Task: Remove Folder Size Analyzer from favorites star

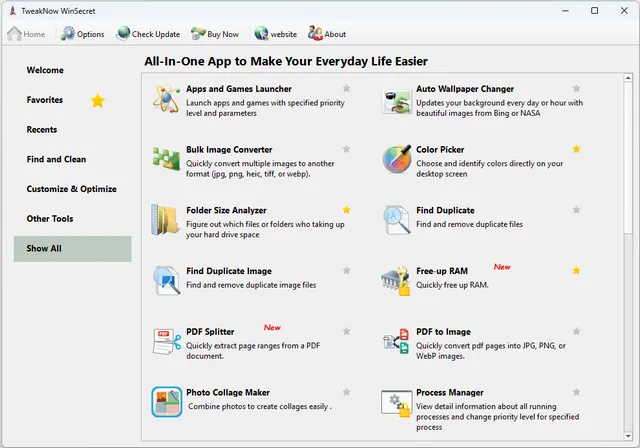Action: click(x=346, y=210)
